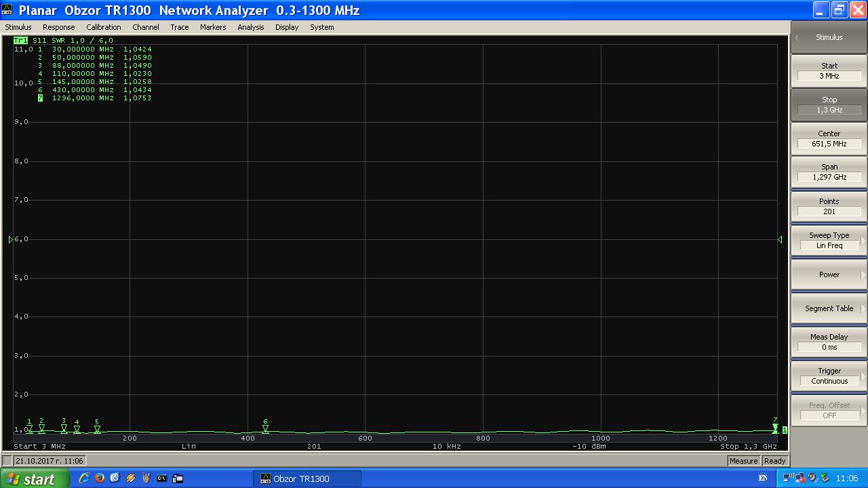Click the wireless network tray icon
Image resolution: width=868 pixels, height=488 pixels.
click(789, 479)
